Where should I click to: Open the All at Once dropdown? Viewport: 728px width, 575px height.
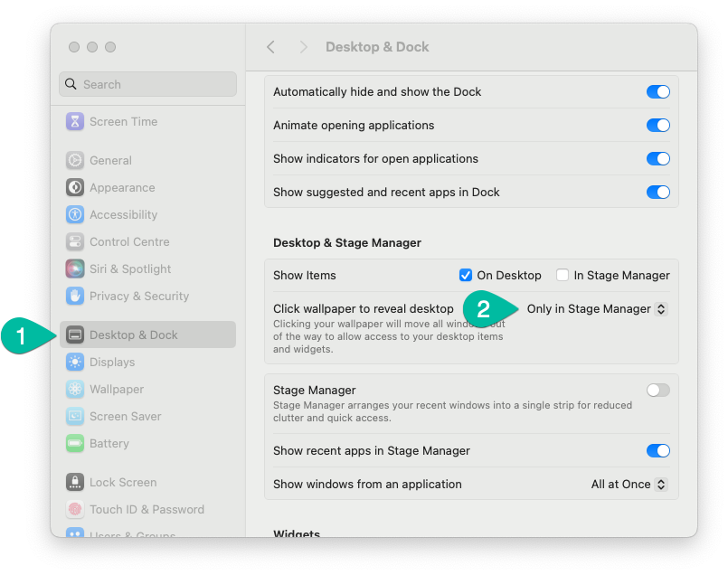(x=629, y=485)
